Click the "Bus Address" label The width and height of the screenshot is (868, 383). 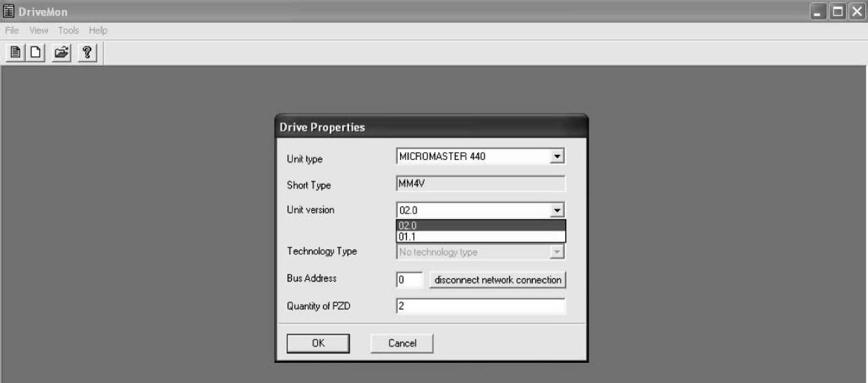point(312,278)
